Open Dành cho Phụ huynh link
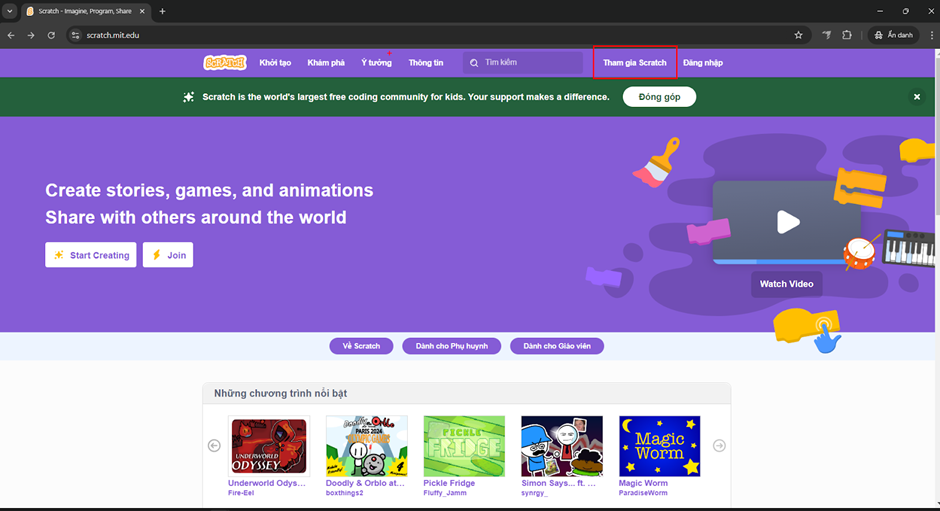The height and width of the screenshot is (511, 940). (451, 346)
